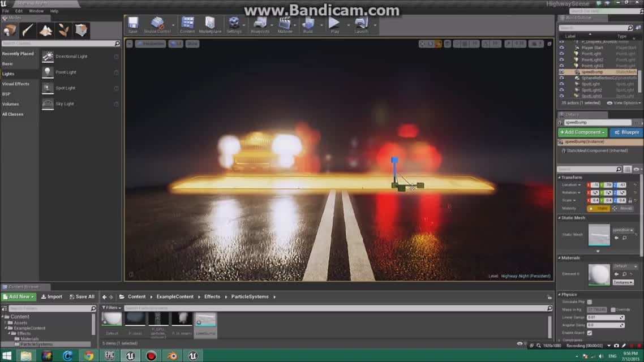Click Import button in Content Browser
644x362 pixels.
[x=51, y=297]
